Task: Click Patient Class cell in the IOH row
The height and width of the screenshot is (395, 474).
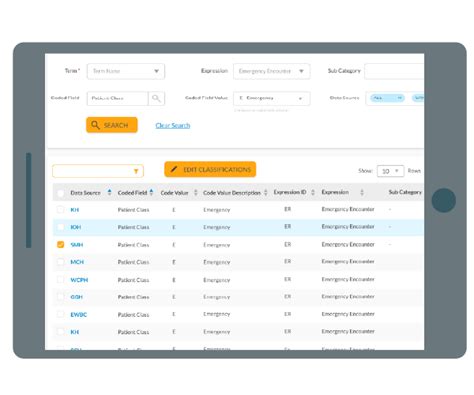Action: (133, 227)
